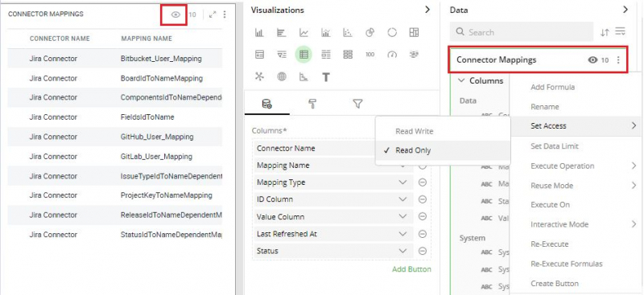Open the Last Refreshed At dropdown
Viewport: 644px width, 295px height.
point(403,234)
